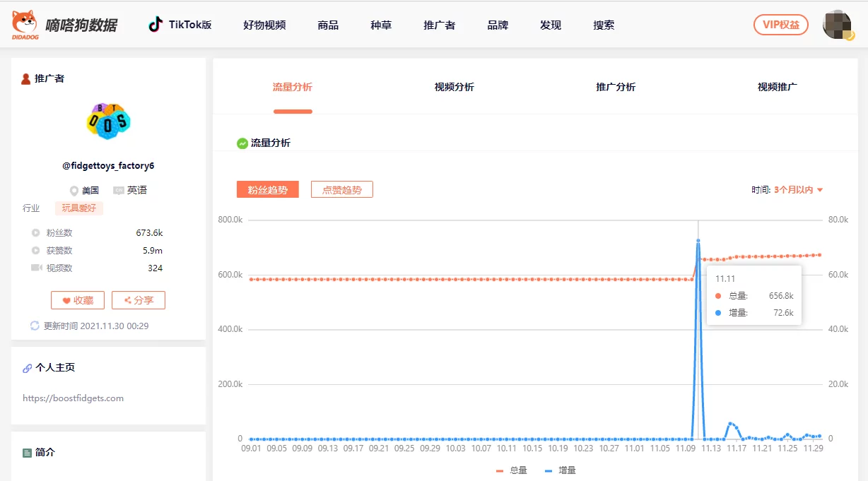Viewport: 868px width, 481px height.
Task: Switch to the 推广分析 tab
Action: click(615, 87)
